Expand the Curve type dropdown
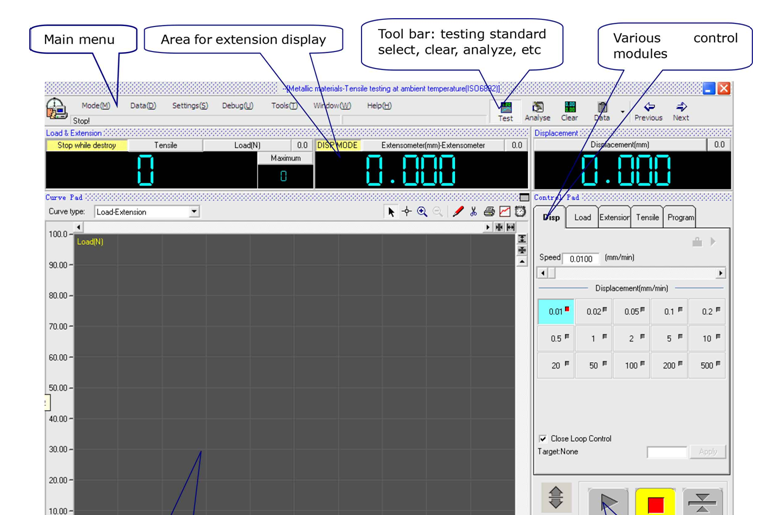The image size is (767, 515). (194, 212)
